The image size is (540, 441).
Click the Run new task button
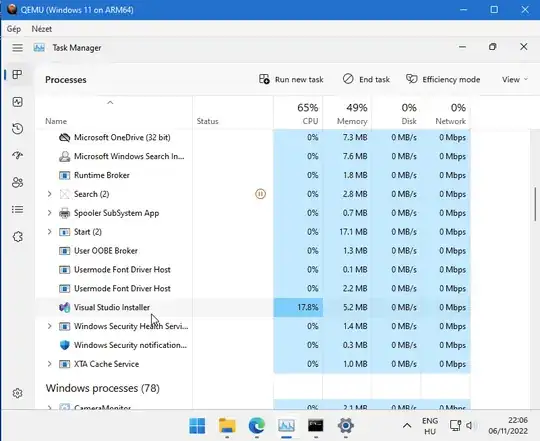291,80
